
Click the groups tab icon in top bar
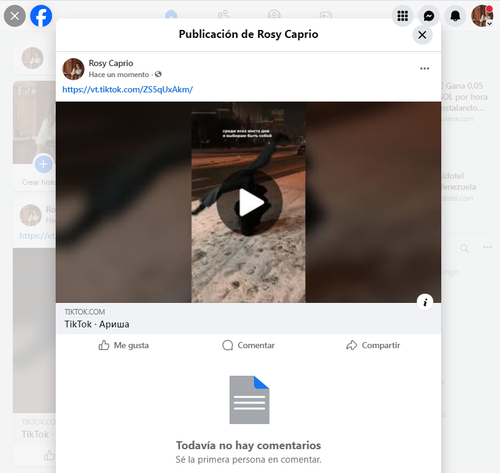coord(274,15)
